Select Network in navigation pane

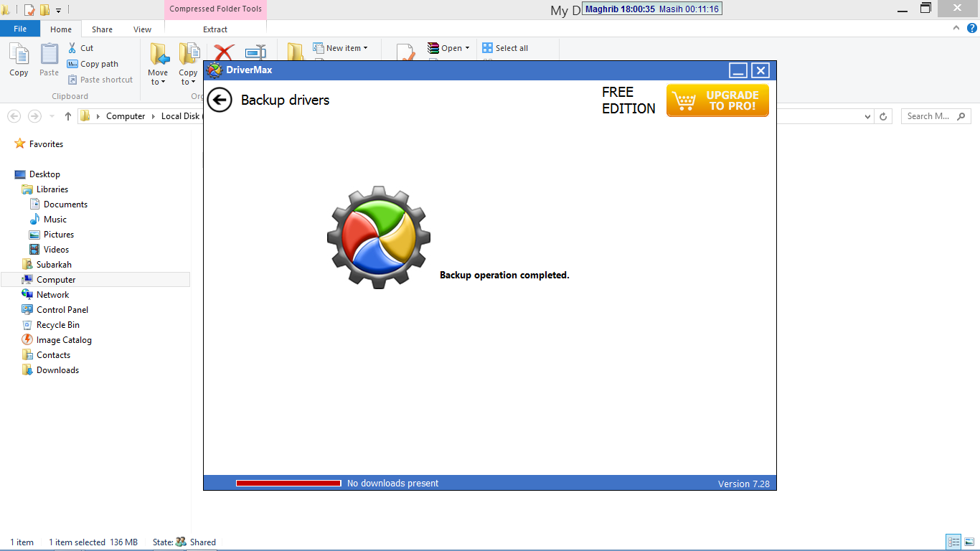(53, 295)
